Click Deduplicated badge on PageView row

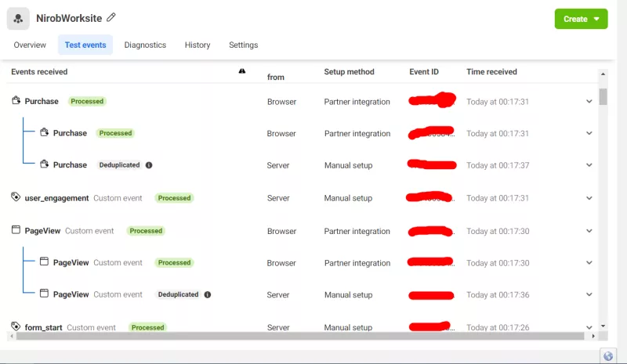click(179, 294)
